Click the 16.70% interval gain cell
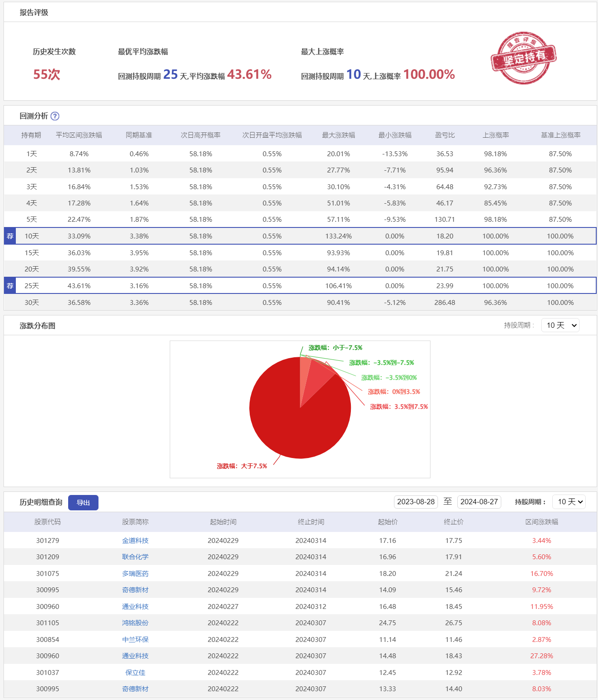Screen dimensions: 598x700 542,574
